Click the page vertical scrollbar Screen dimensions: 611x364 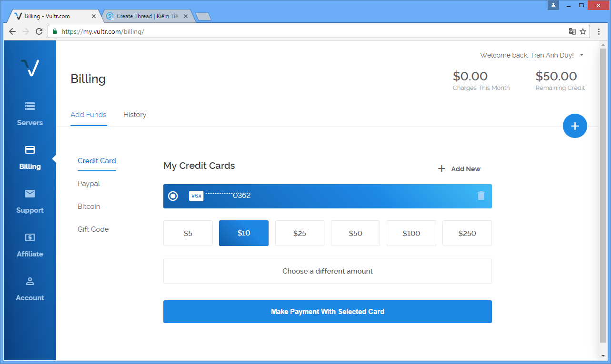603,195
